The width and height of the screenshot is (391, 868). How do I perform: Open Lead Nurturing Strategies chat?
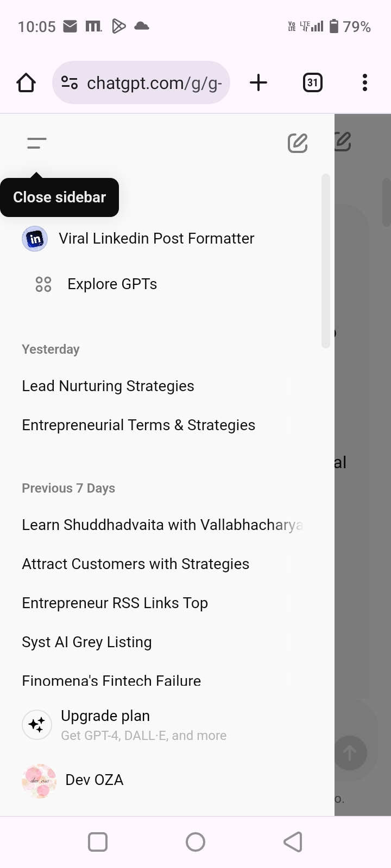pos(108,386)
